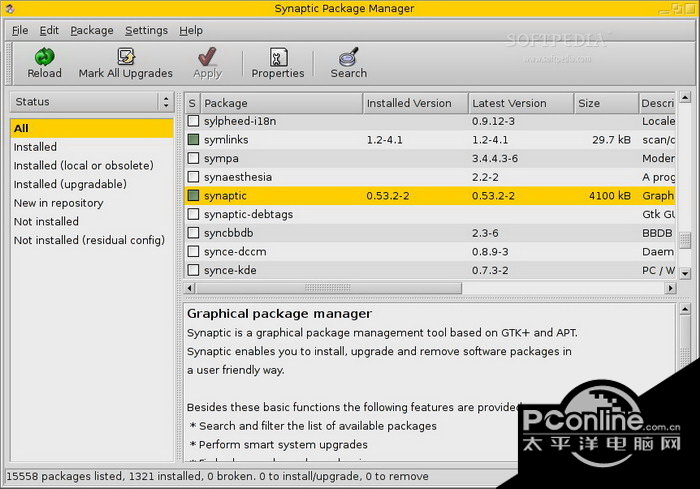This screenshot has height=489, width=700.
Task: Select the sylpheed-i18n package name
Action: click(x=240, y=121)
